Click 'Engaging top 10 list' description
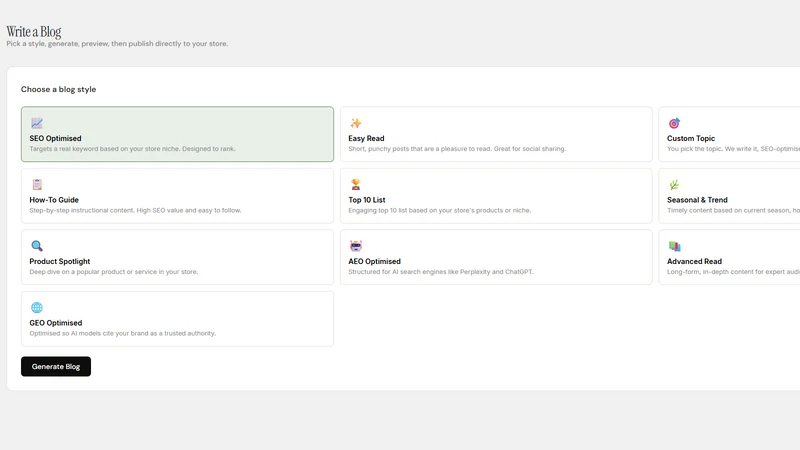The image size is (800, 450). (x=439, y=210)
